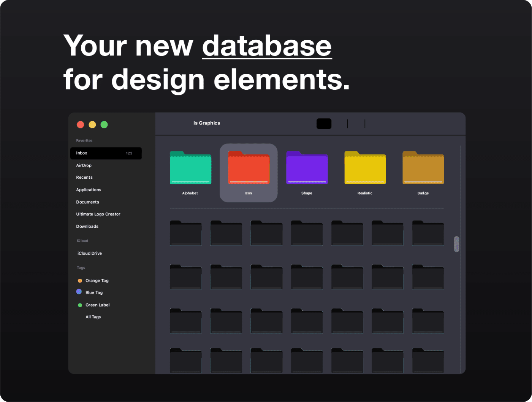This screenshot has width=532, height=402.
Task: Go to Recents in sidebar
Action: (84, 178)
